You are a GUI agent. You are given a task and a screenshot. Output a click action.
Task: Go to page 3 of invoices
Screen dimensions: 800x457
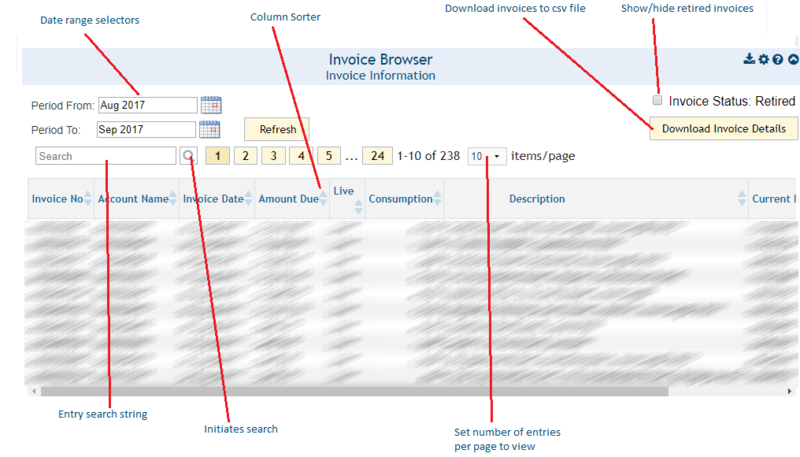pos(273,156)
